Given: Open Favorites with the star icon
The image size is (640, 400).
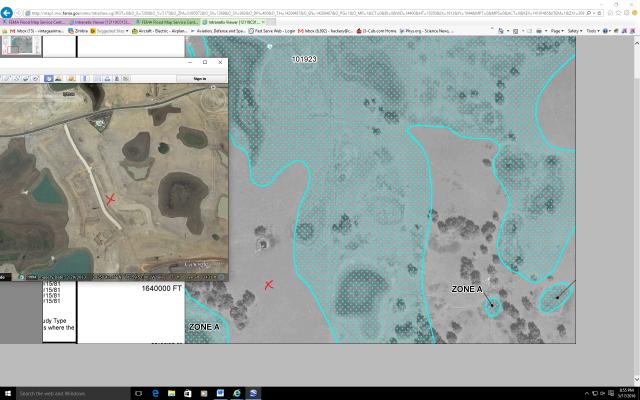Looking at the screenshot, I should [x=618, y=13].
